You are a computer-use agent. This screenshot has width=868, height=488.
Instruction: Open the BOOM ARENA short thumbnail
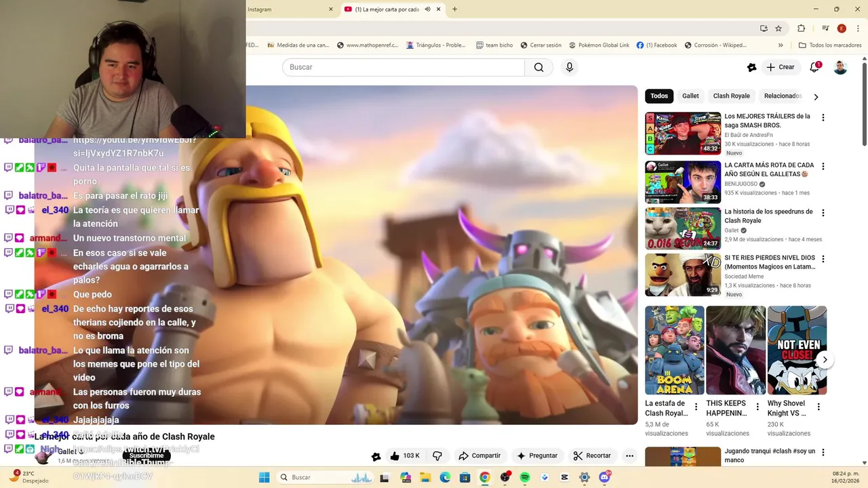click(675, 350)
